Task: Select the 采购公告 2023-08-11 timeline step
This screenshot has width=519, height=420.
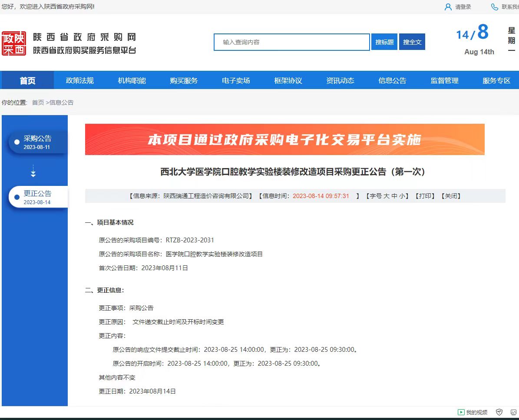Action: pyautogui.click(x=37, y=142)
